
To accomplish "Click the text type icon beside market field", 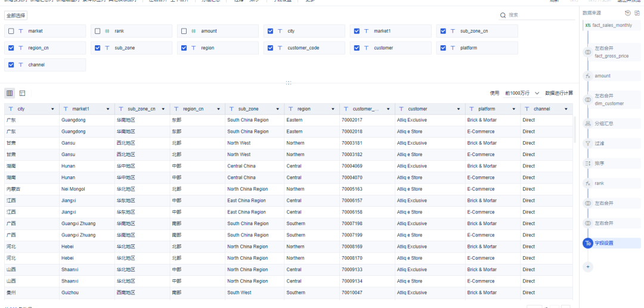I will tap(21, 31).
